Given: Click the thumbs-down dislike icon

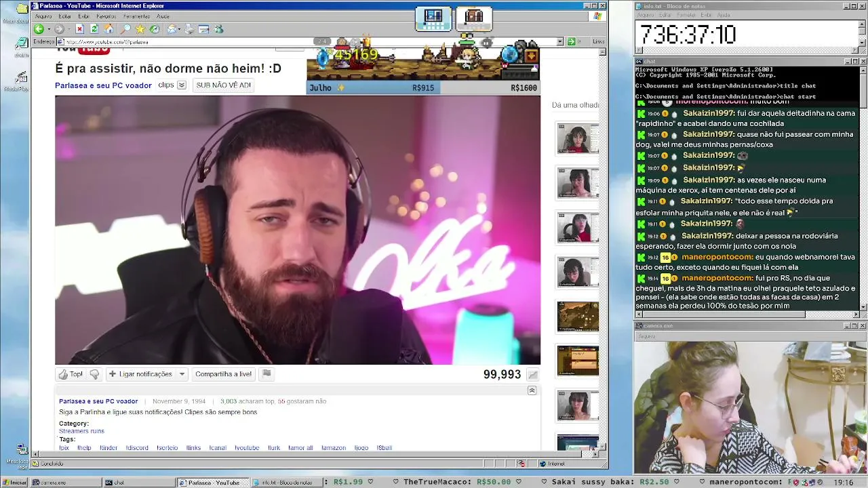Looking at the screenshot, I should (x=94, y=374).
